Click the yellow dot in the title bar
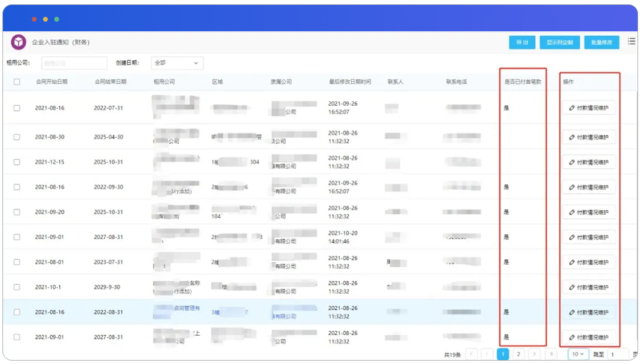Viewport: 640px width, 364px height. (46, 19)
